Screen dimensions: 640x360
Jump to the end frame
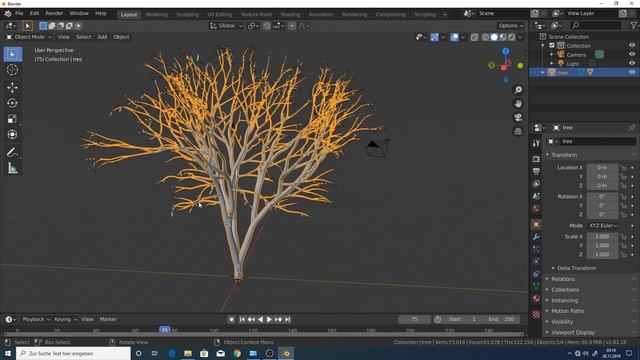288,320
